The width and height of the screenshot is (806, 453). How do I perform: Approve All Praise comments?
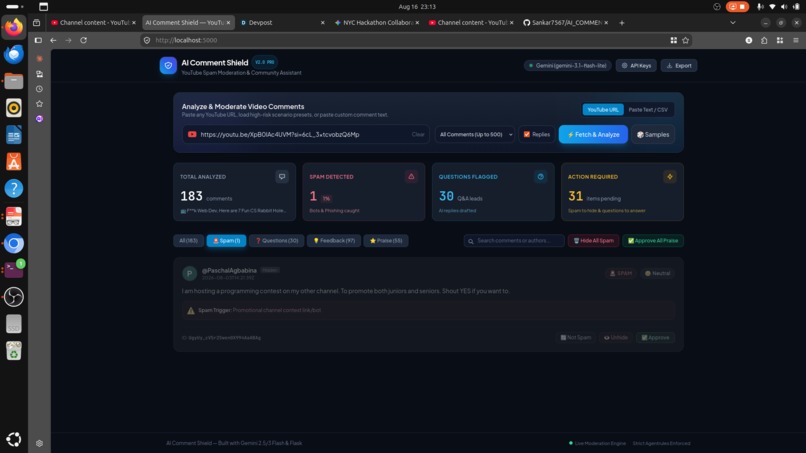pyautogui.click(x=653, y=241)
